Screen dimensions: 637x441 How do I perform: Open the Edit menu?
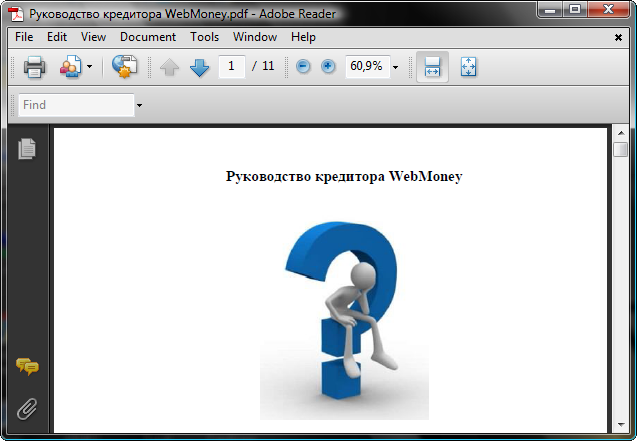[57, 37]
